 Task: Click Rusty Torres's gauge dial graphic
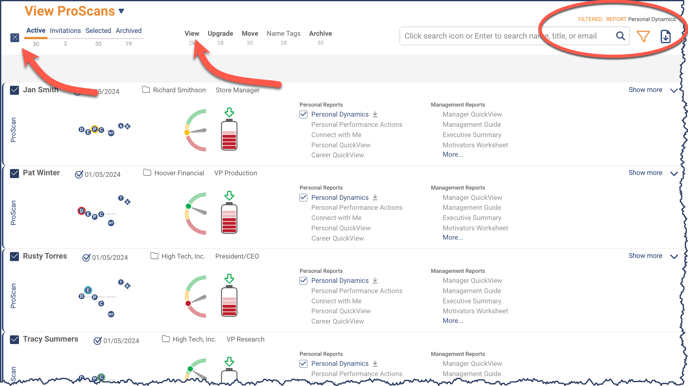[195, 297]
